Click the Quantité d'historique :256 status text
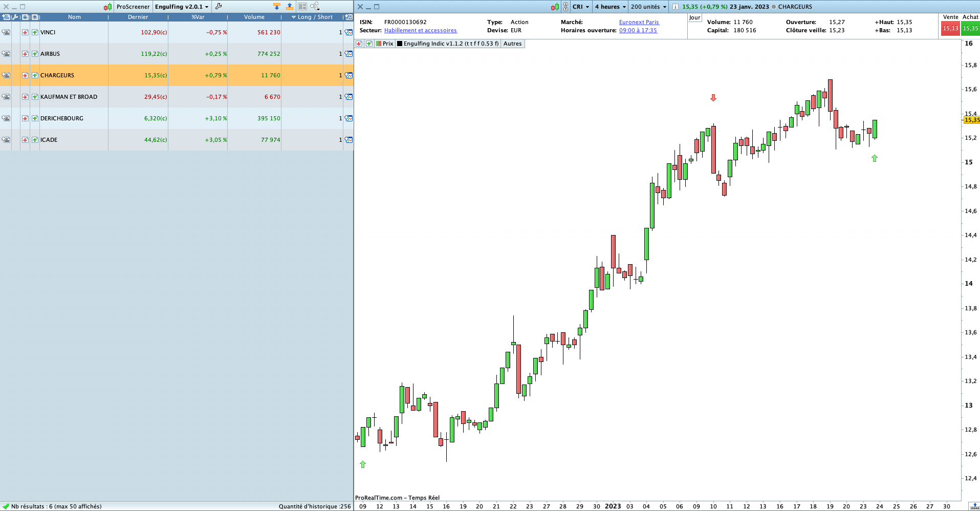 click(x=315, y=506)
